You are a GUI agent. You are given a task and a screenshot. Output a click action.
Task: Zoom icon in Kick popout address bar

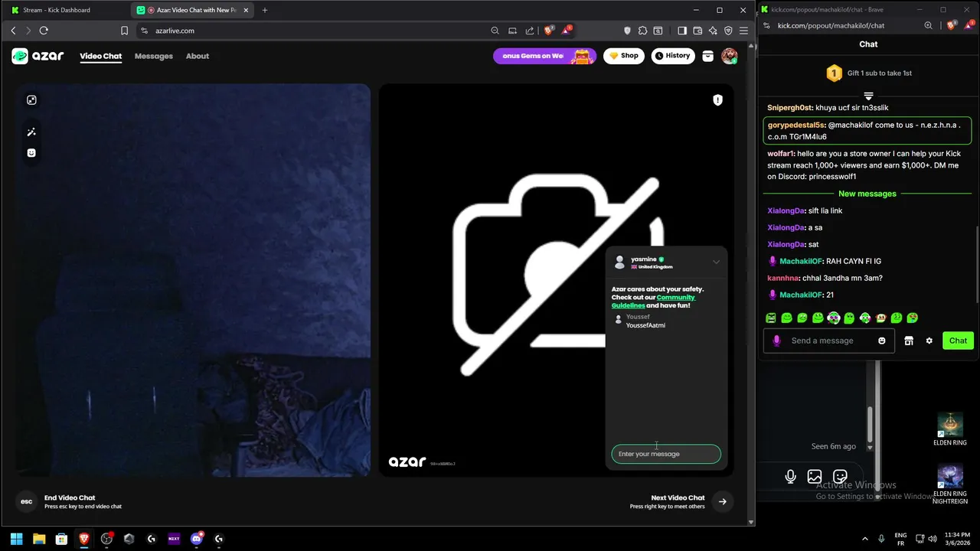(928, 25)
